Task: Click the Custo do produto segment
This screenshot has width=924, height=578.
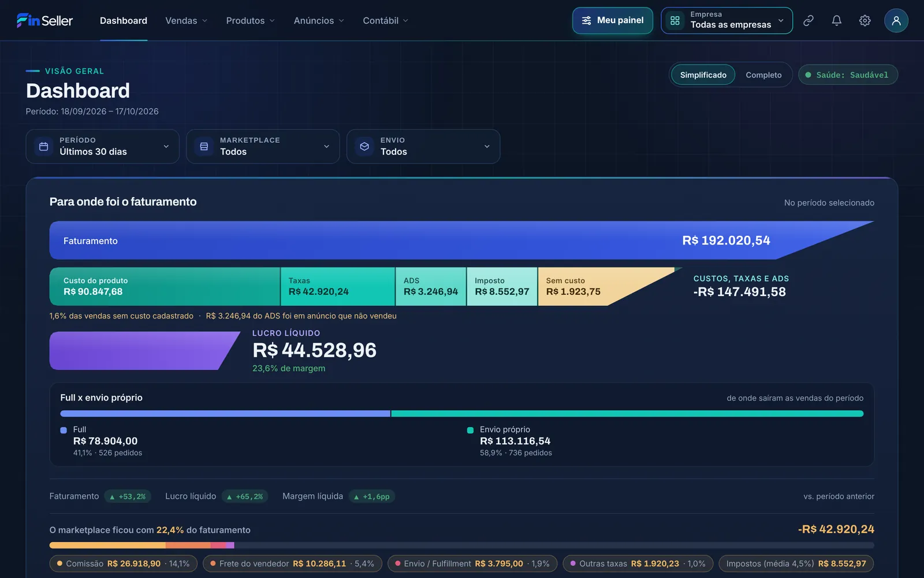Action: (x=165, y=286)
